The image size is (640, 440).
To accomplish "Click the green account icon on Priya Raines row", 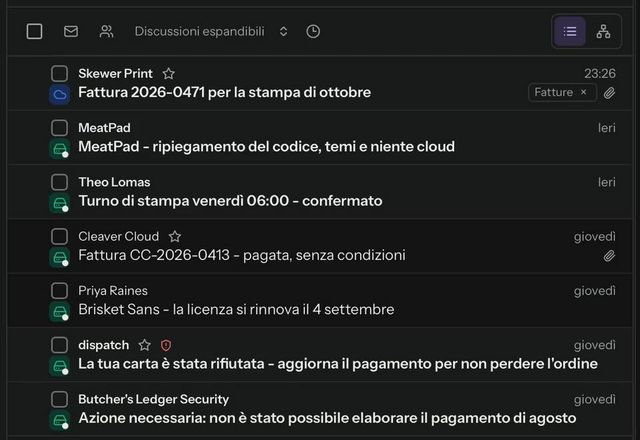I will point(60,312).
